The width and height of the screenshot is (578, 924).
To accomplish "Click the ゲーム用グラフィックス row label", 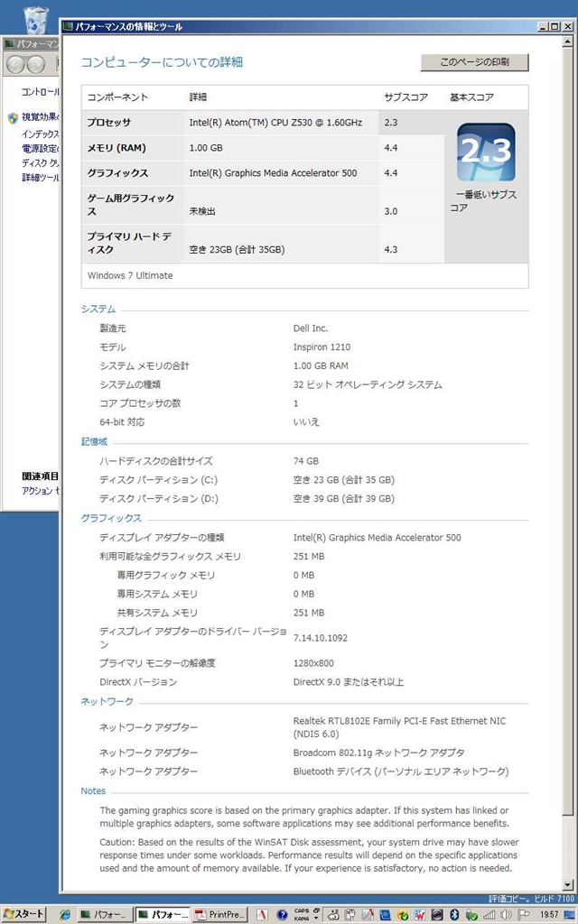I will [131, 205].
